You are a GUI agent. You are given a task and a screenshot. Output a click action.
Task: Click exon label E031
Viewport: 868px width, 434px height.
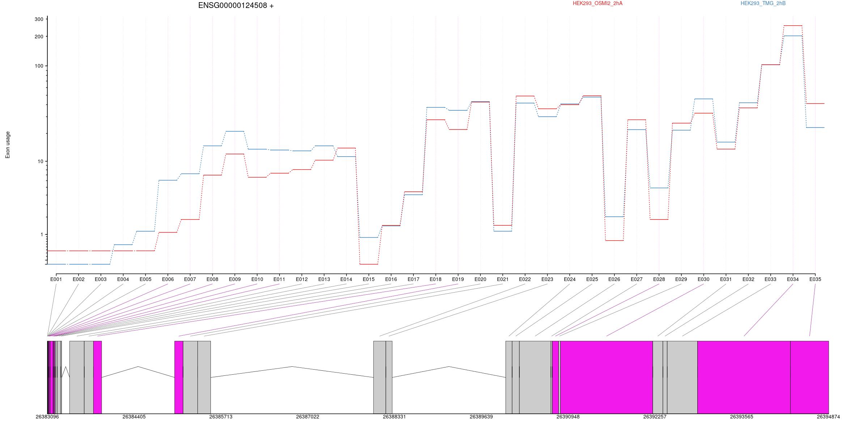[726, 279]
